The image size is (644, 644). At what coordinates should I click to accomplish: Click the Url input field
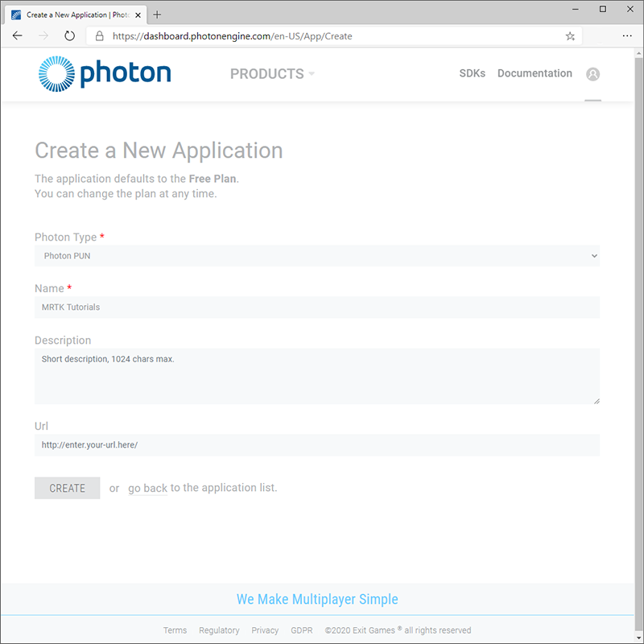tap(317, 444)
